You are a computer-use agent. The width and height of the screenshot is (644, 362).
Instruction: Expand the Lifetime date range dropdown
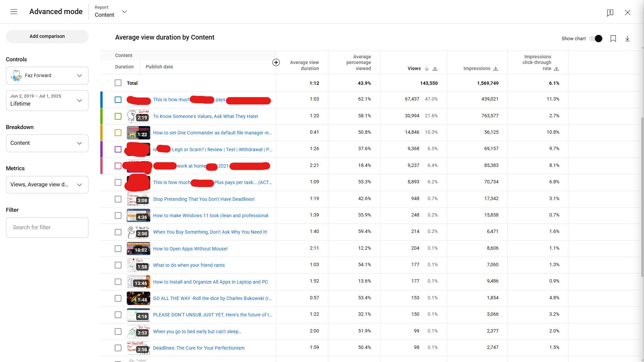[x=47, y=100]
